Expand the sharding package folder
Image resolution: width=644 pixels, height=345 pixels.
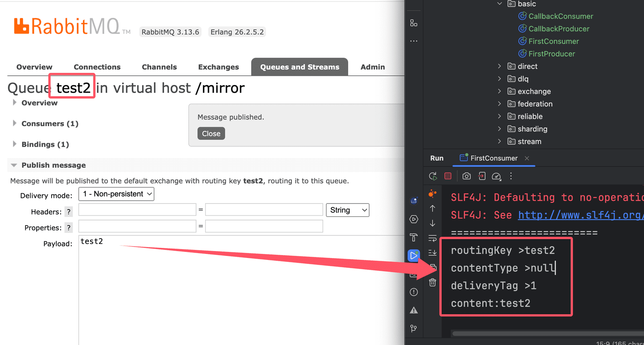(500, 129)
